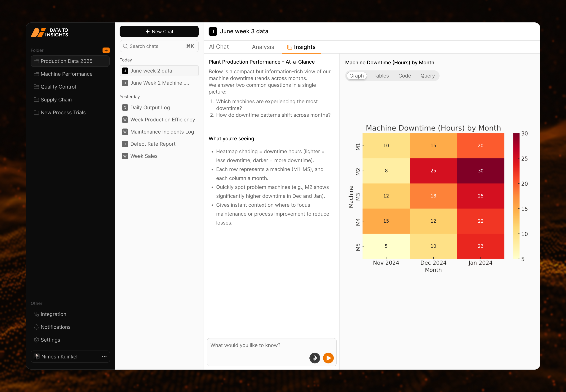Screen dimensions: 566x392
Task: Click the search icon in the chat search bar
Action: [125, 46]
